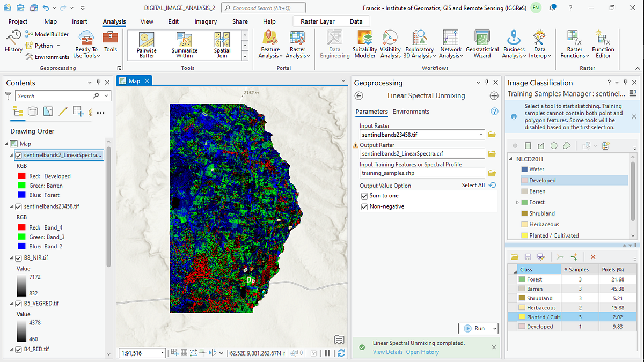The image size is (644, 362).
Task: Open the geoprocessing History
Action: 13,41
